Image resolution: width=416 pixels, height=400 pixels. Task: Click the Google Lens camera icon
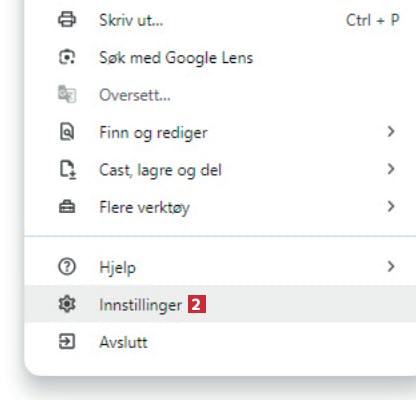[x=67, y=57]
